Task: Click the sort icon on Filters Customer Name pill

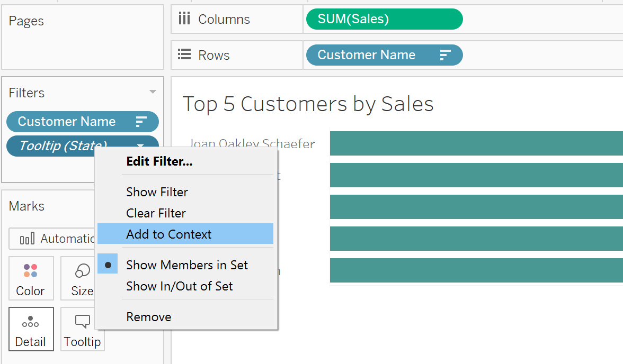Action: pos(141,122)
